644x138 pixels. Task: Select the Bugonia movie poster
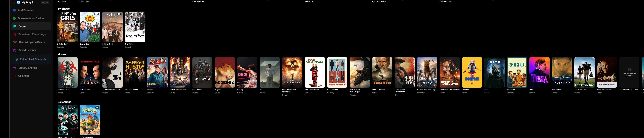pyautogui.click(x=225, y=72)
